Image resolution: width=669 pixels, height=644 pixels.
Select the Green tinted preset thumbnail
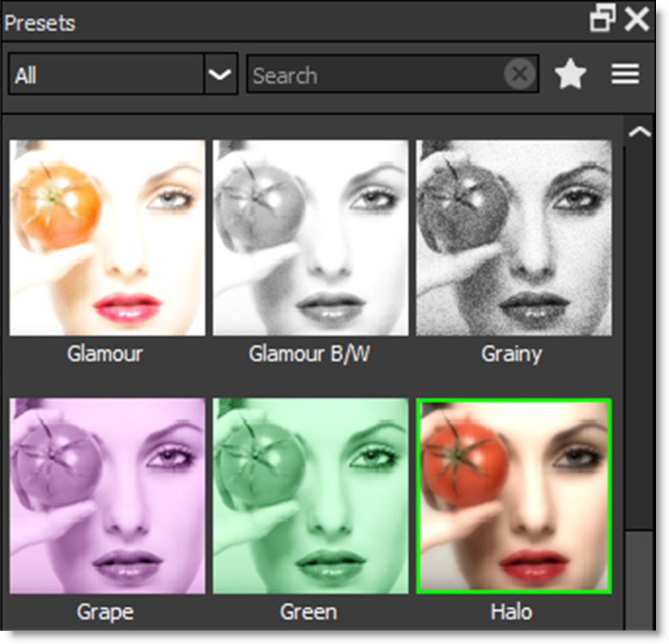coord(311,496)
